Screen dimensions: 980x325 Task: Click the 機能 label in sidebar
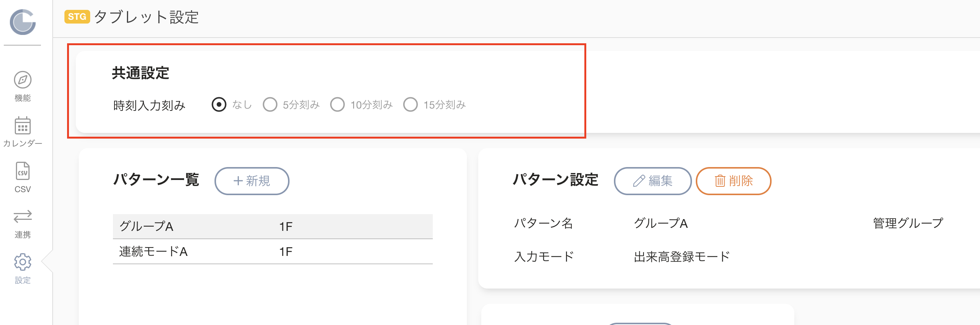(22, 98)
